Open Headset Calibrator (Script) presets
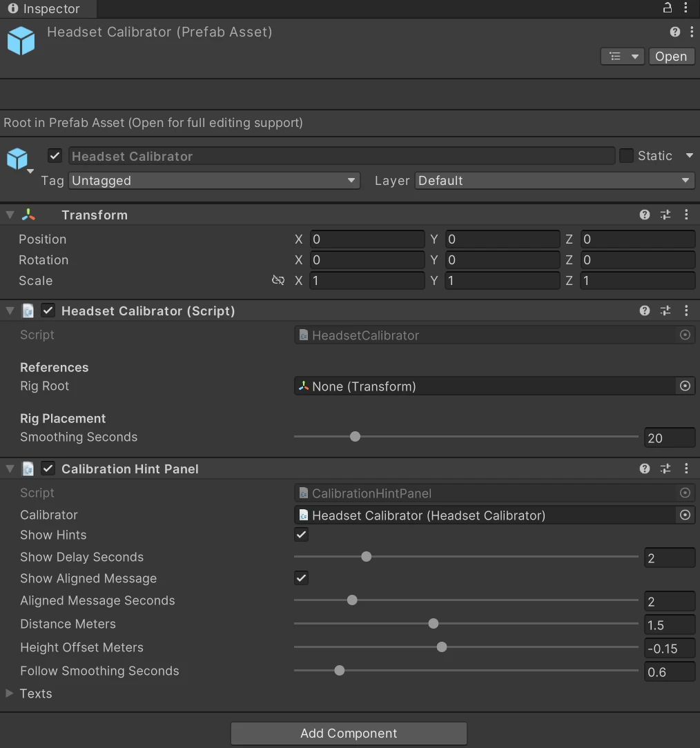The image size is (700, 748). point(665,311)
